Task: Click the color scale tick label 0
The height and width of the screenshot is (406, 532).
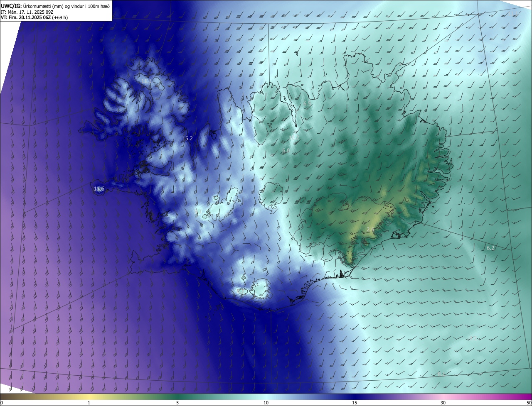Action: pyautogui.click(x=2, y=403)
